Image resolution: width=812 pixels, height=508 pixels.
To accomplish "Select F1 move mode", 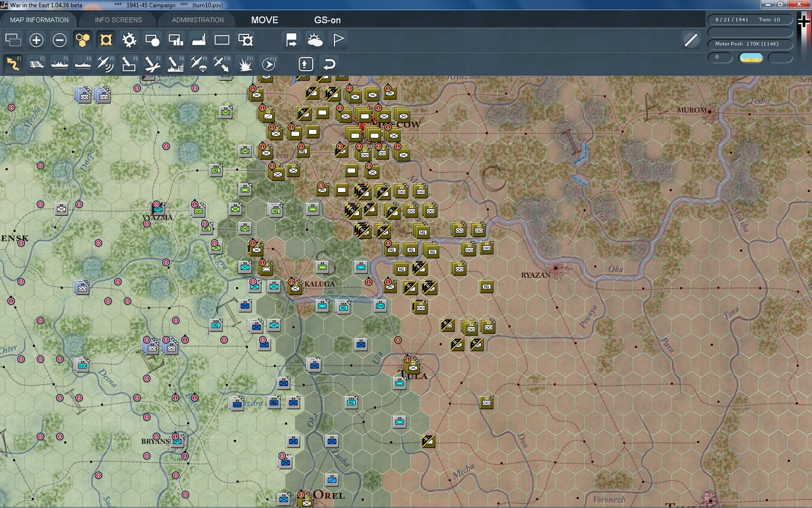I will click(x=14, y=64).
